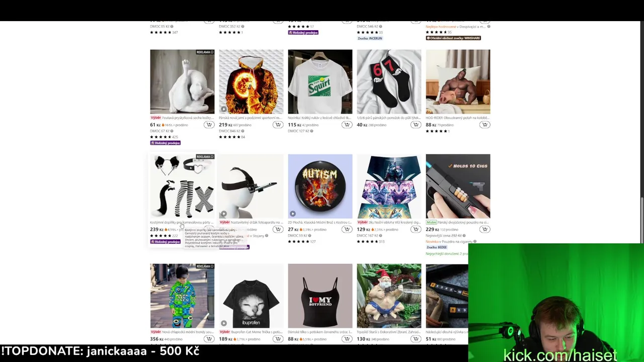Click info icon next to DMOC 67 Kč
Viewport: 644px width, 362px height.
click(172, 131)
